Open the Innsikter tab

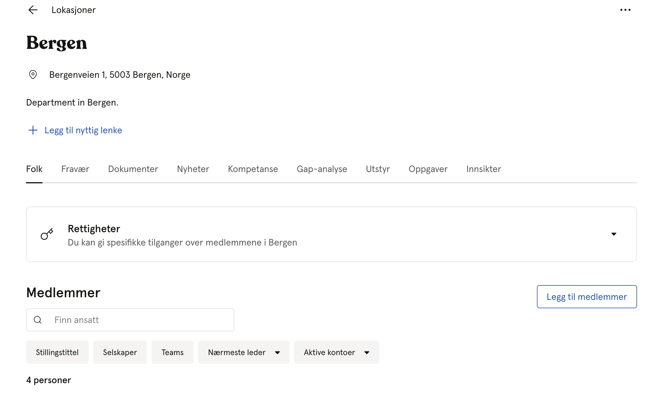click(484, 169)
